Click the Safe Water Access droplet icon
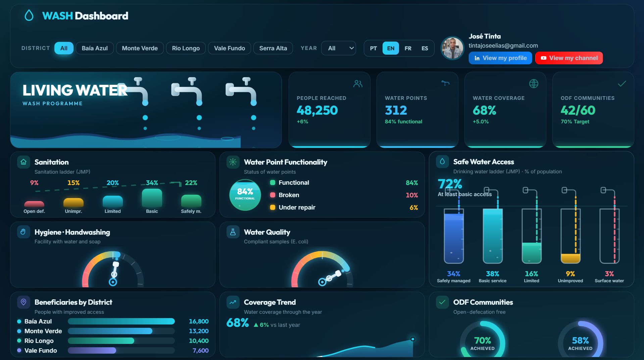Screen dimensions: 644x360 click(x=442, y=162)
